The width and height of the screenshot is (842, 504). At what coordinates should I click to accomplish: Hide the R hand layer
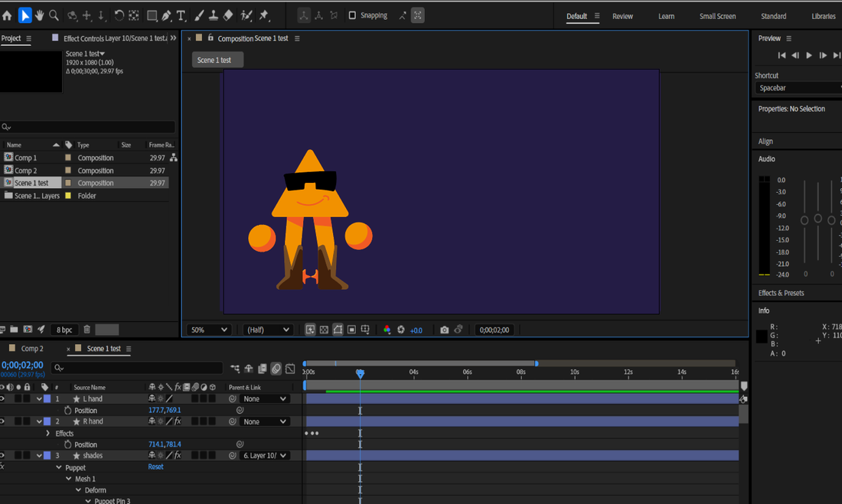point(2,421)
